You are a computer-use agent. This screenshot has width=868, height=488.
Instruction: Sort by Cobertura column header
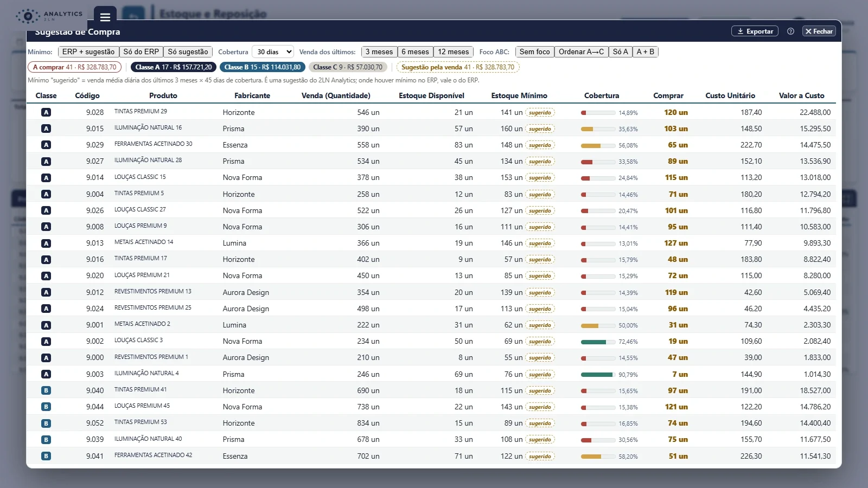(x=602, y=95)
